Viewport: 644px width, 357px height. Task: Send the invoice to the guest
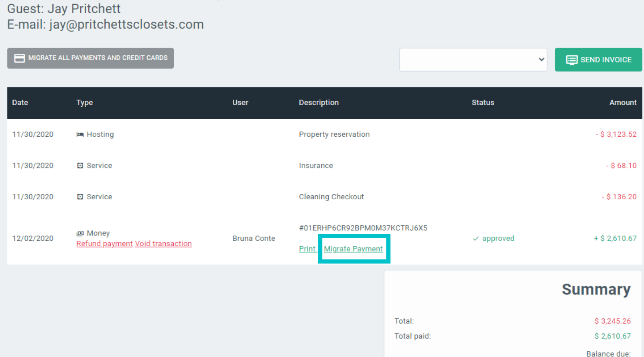[x=598, y=60]
